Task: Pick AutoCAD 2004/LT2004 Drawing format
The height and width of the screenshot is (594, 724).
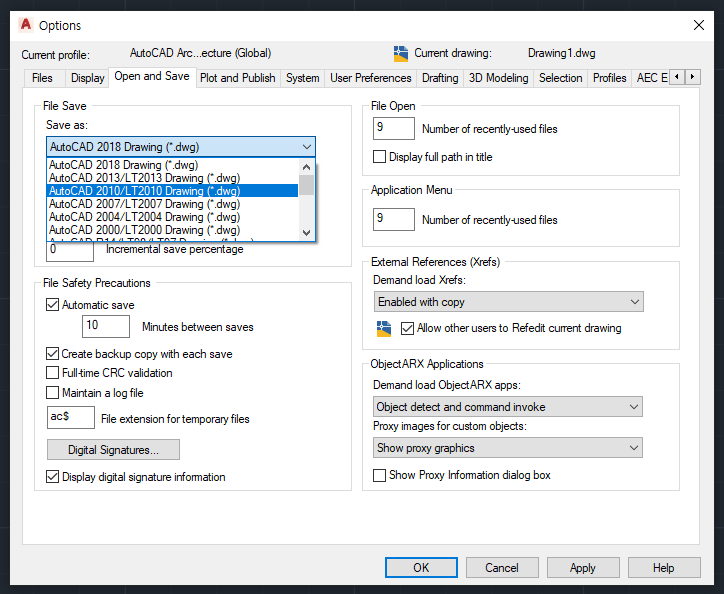Action: tap(172, 217)
